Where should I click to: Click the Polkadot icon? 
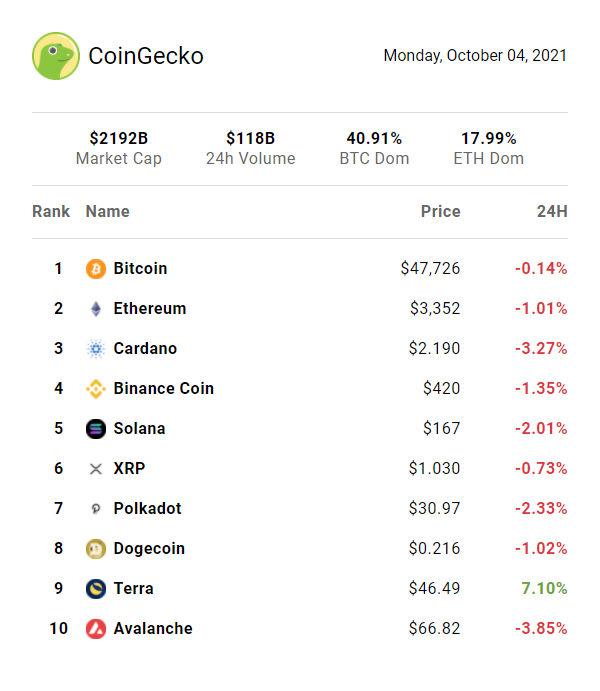[96, 509]
